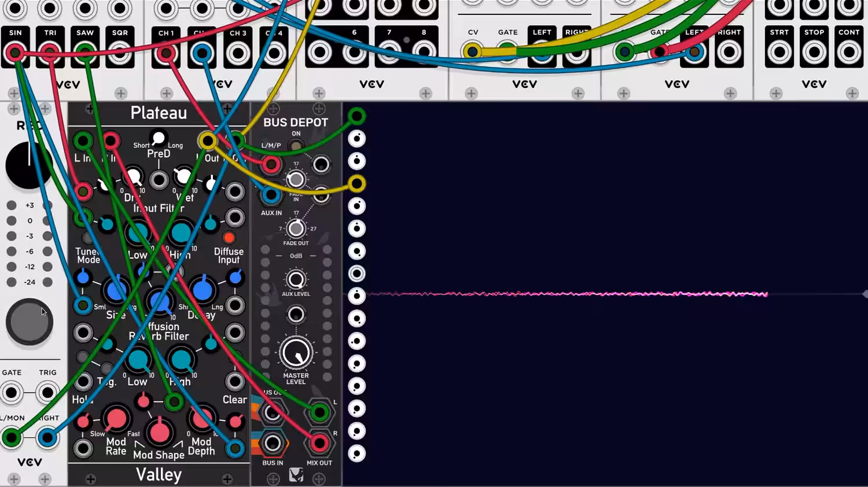Screen dimensions: 868x487
Task: Click the CONT output jack
Action: (x=849, y=53)
